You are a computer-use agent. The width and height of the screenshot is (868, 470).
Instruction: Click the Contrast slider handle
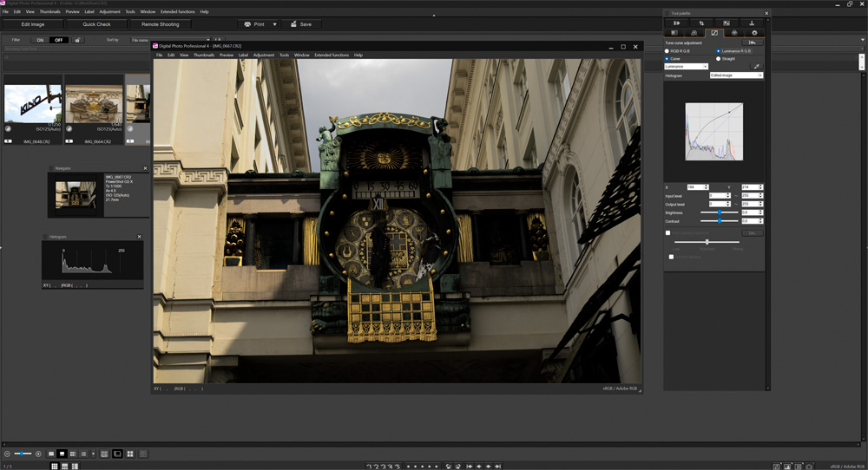click(720, 221)
